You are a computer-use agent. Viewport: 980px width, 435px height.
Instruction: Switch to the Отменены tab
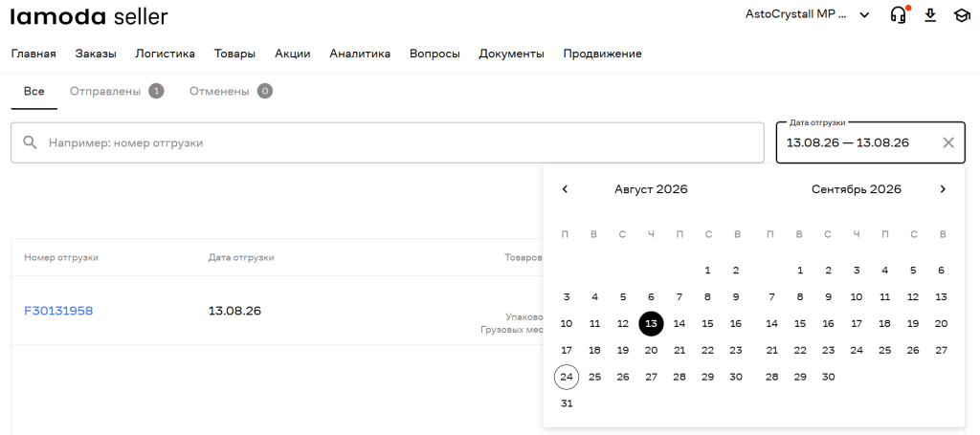click(231, 92)
